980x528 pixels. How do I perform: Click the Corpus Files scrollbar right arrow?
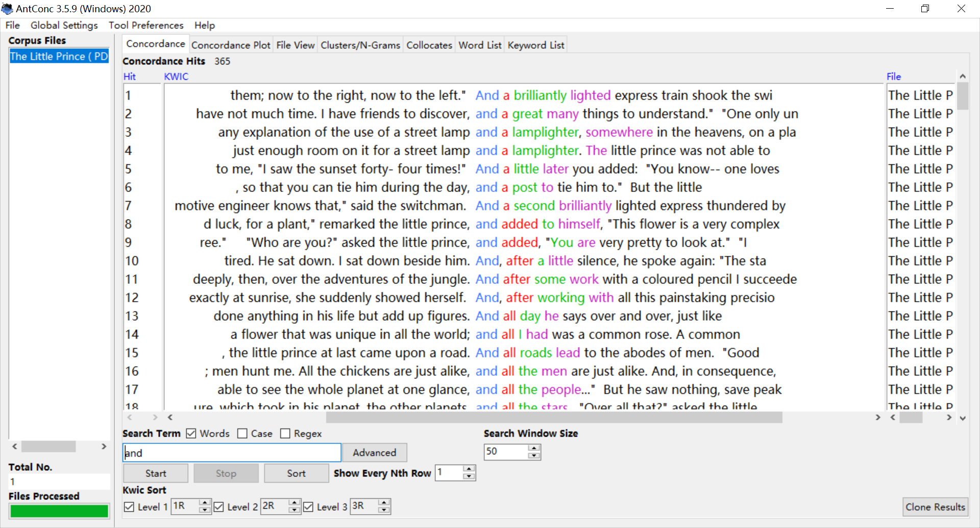(x=104, y=446)
